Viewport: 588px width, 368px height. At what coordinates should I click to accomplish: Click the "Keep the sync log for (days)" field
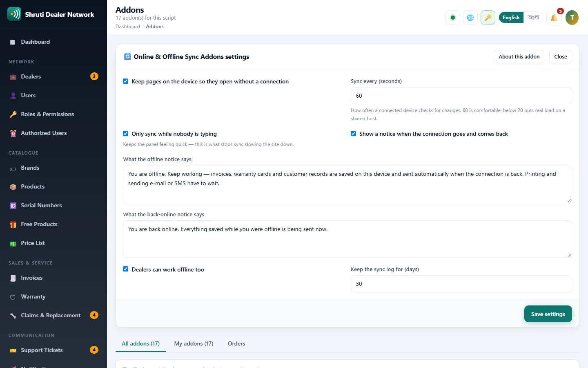tap(461, 284)
